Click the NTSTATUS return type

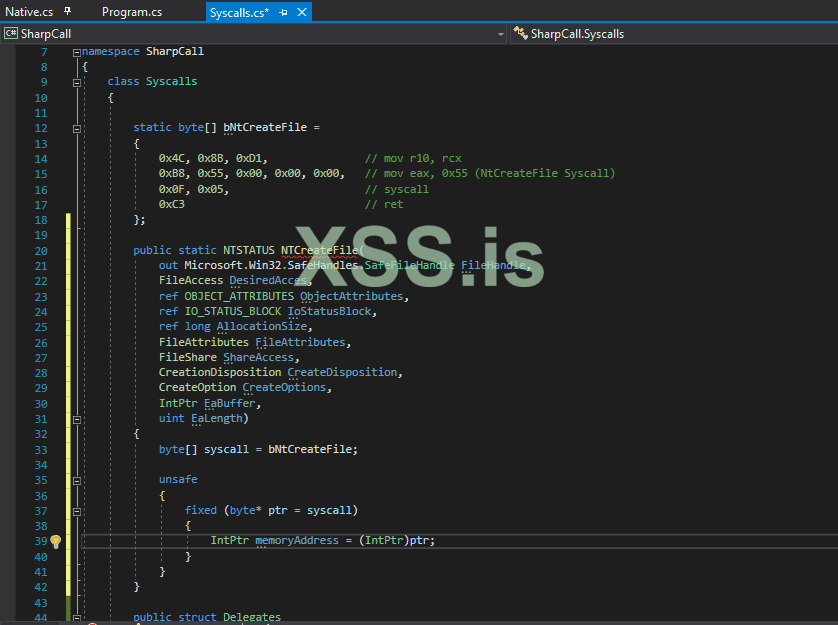[x=249, y=250]
